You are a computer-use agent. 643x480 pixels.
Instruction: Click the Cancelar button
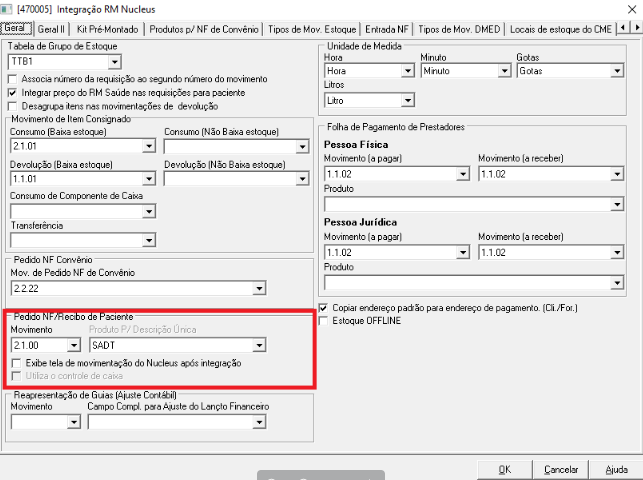point(561,470)
